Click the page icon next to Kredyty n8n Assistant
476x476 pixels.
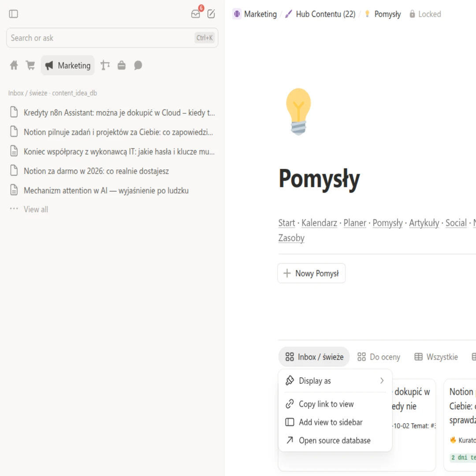point(14,112)
